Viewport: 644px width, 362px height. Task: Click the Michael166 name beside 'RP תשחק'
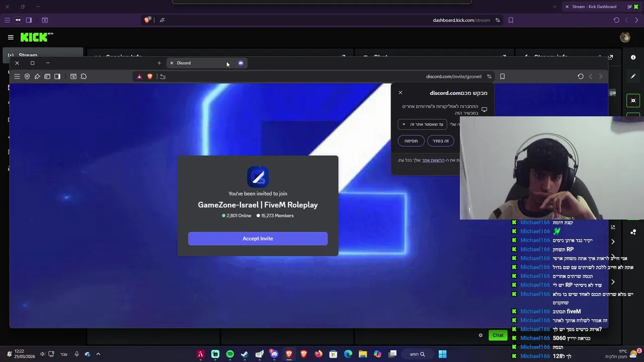[x=535, y=249]
